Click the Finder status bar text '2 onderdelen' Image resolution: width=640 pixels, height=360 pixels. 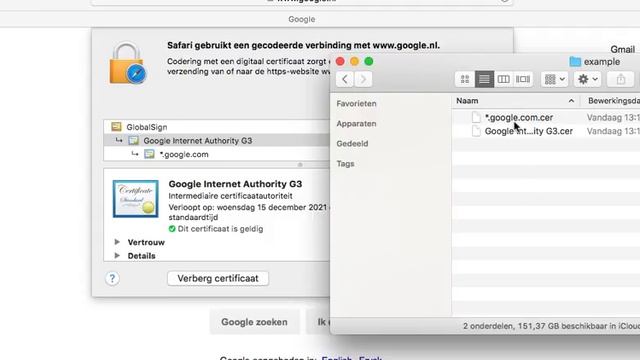pyautogui.click(x=488, y=326)
